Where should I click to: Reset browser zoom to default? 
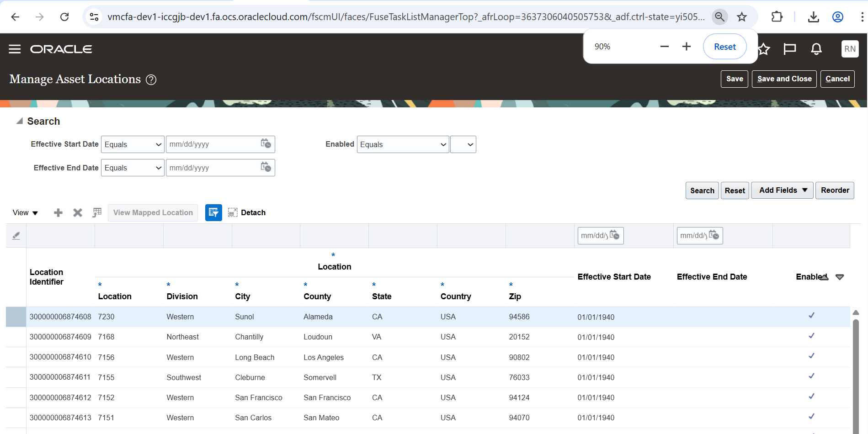tap(724, 47)
